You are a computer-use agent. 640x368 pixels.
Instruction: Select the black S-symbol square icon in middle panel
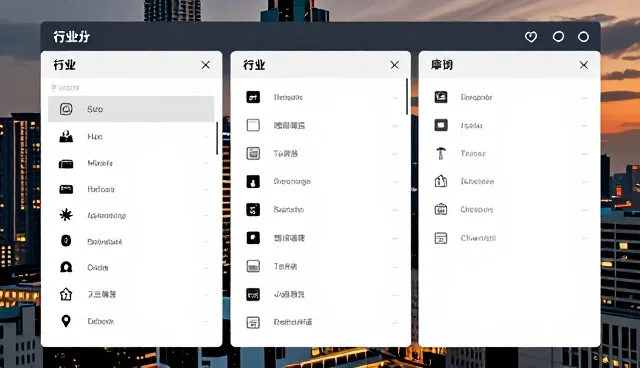[x=253, y=210]
